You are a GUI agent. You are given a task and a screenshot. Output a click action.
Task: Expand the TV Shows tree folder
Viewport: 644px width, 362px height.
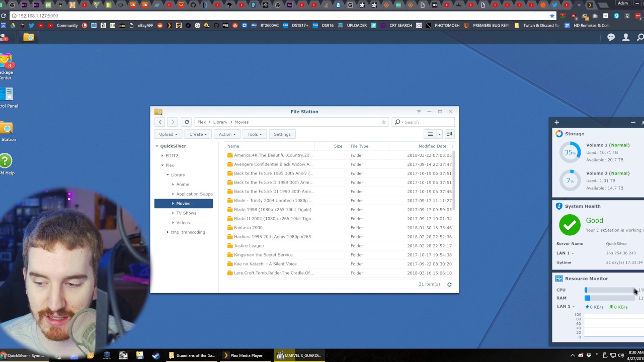pos(173,213)
